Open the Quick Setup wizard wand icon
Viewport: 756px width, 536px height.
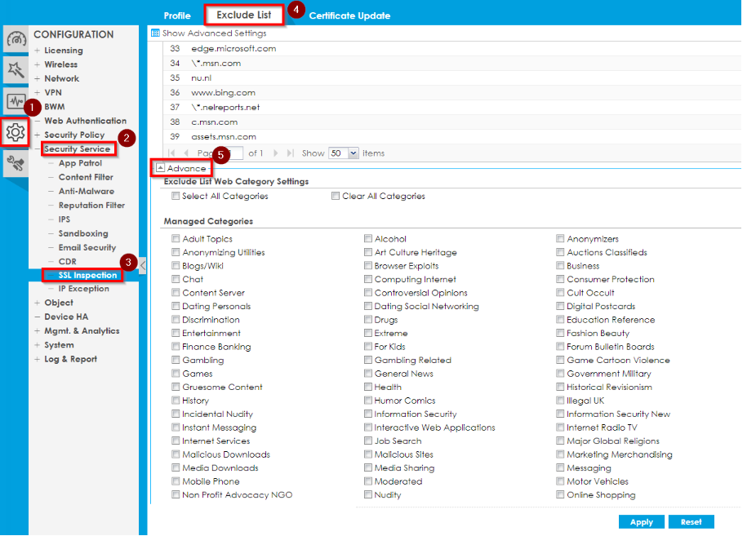16,70
